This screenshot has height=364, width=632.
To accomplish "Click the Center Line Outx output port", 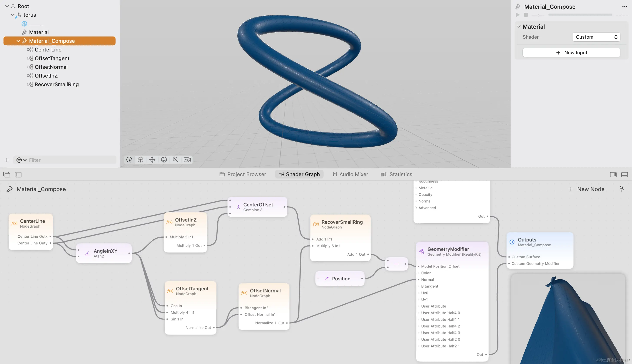I will 50,236.
